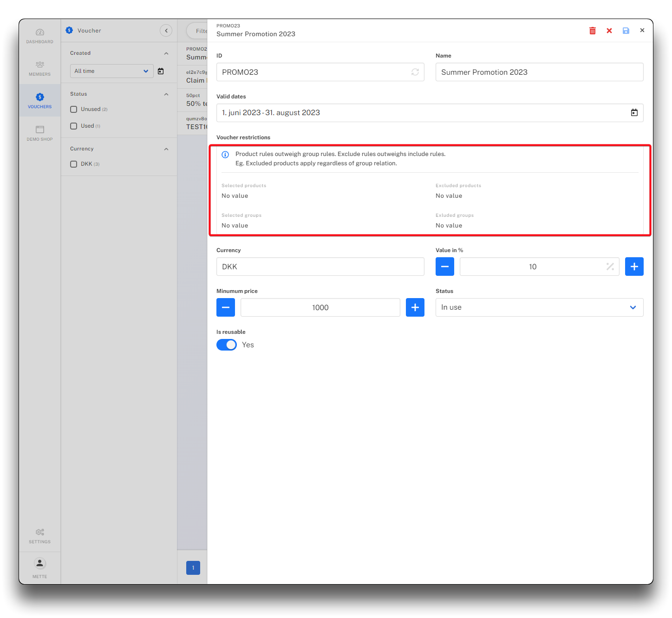The height and width of the screenshot is (618, 672).
Task: Open the Status In use dropdown
Action: pyautogui.click(x=539, y=307)
